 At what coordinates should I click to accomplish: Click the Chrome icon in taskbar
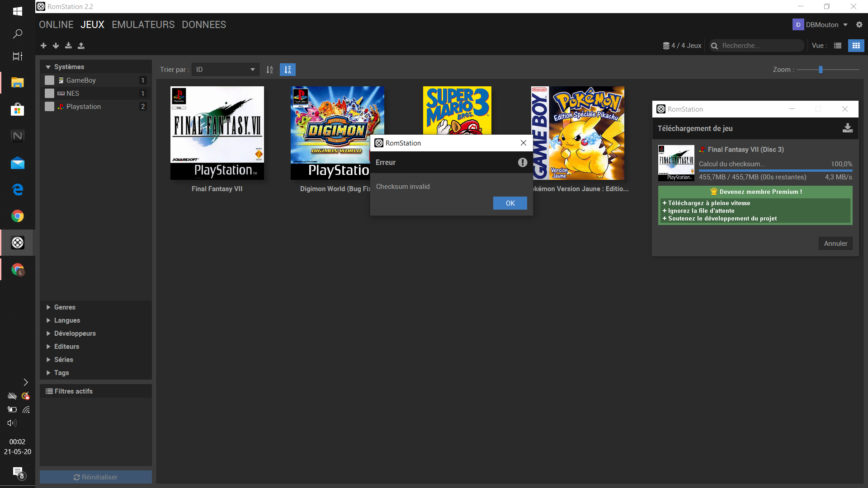pyautogui.click(x=18, y=216)
